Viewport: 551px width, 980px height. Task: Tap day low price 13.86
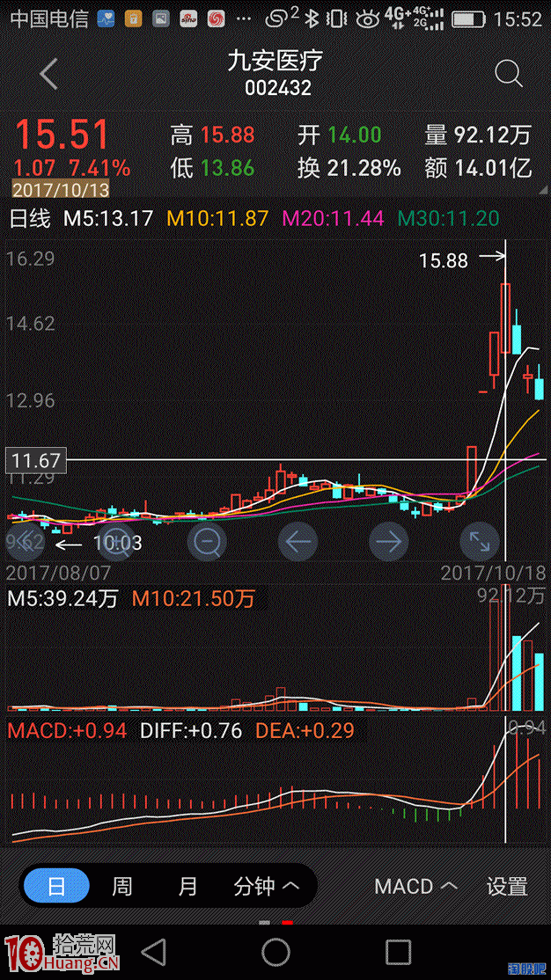coord(228,167)
